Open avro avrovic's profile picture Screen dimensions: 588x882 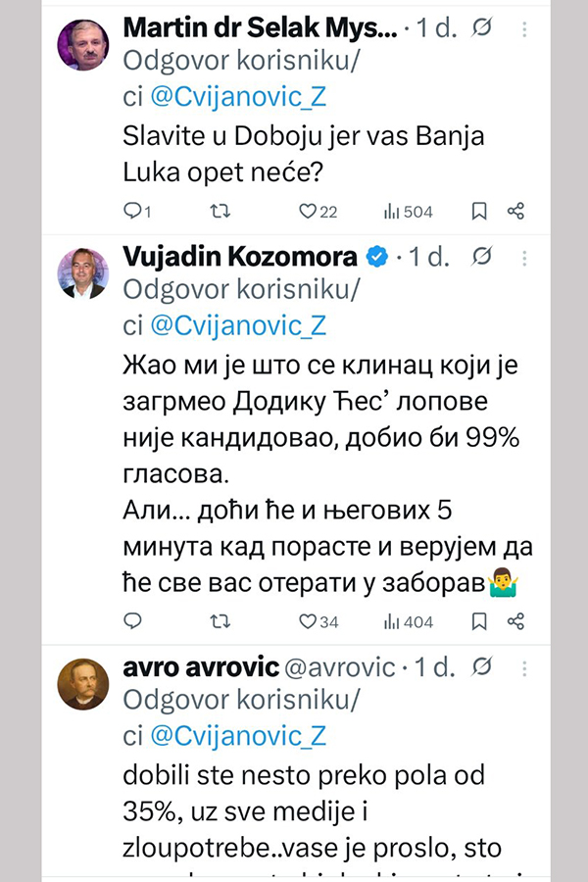(83, 683)
